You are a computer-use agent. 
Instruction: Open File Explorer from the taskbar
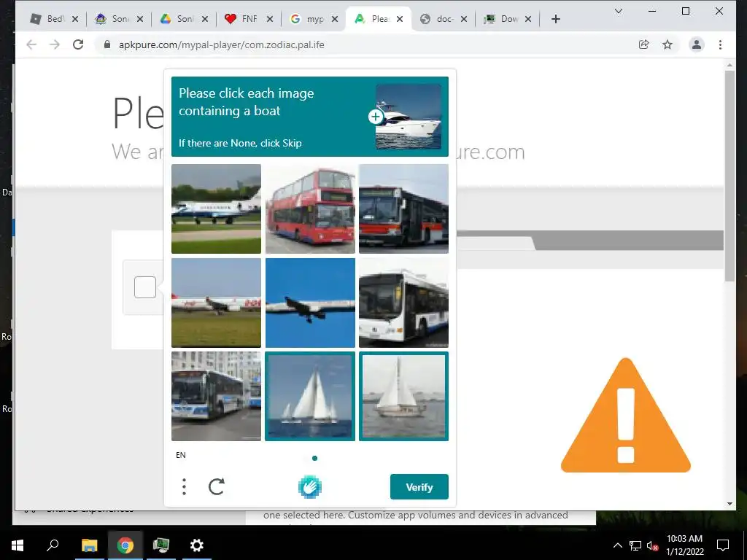tap(89, 545)
